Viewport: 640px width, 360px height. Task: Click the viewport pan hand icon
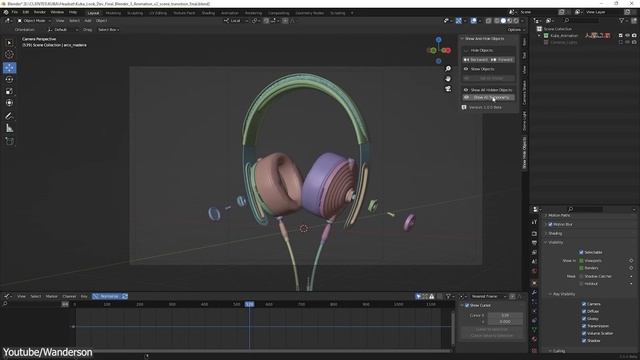coord(448,78)
